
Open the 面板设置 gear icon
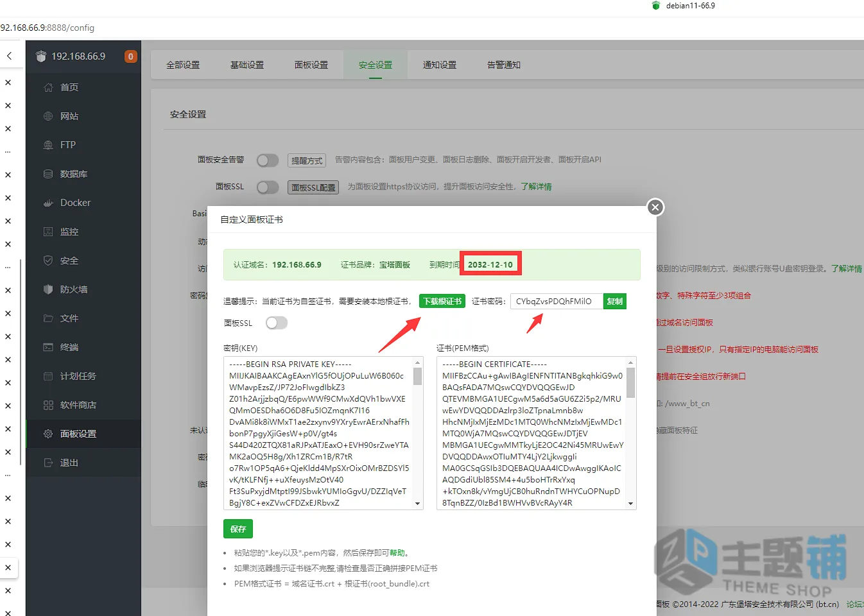click(x=48, y=434)
